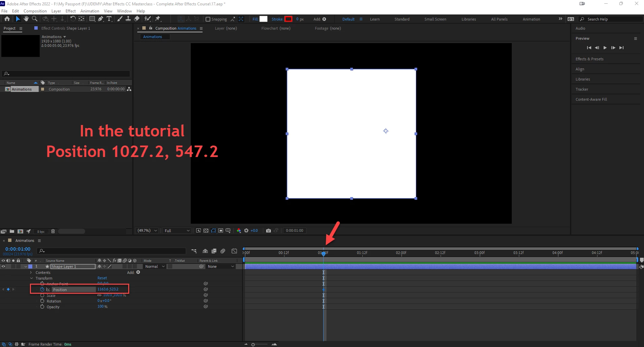Click the timeline current time 0:00:01:00
The image size is (644, 347).
18,249
